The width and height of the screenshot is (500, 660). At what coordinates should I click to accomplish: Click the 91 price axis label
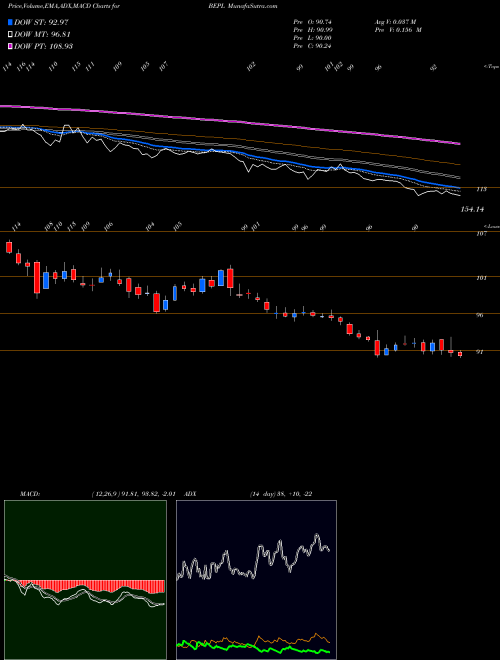[479, 352]
